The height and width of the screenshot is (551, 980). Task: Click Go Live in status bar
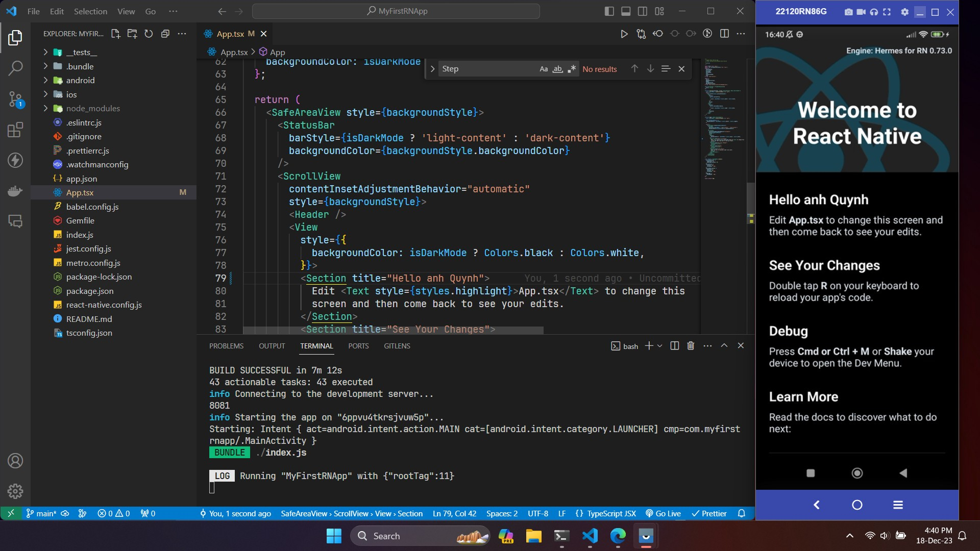point(663,514)
